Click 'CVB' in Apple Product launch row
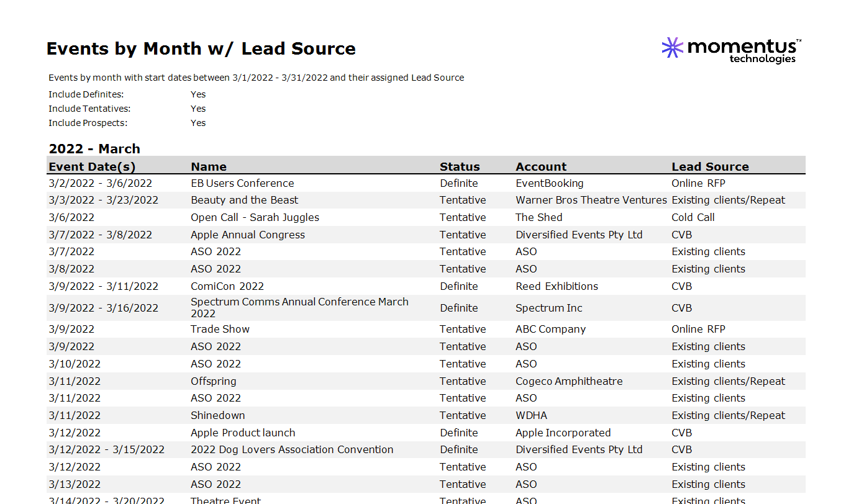Viewport: 851px width, 504px height. tap(682, 433)
